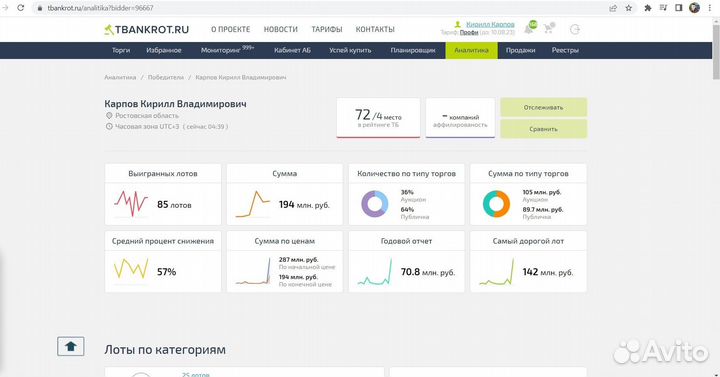Open the share icon in the address bar
Screen dimensions: 720x377
[613, 8]
